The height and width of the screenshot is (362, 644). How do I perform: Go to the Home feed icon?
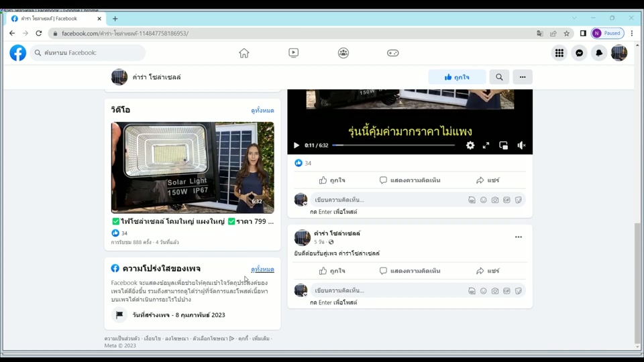244,53
